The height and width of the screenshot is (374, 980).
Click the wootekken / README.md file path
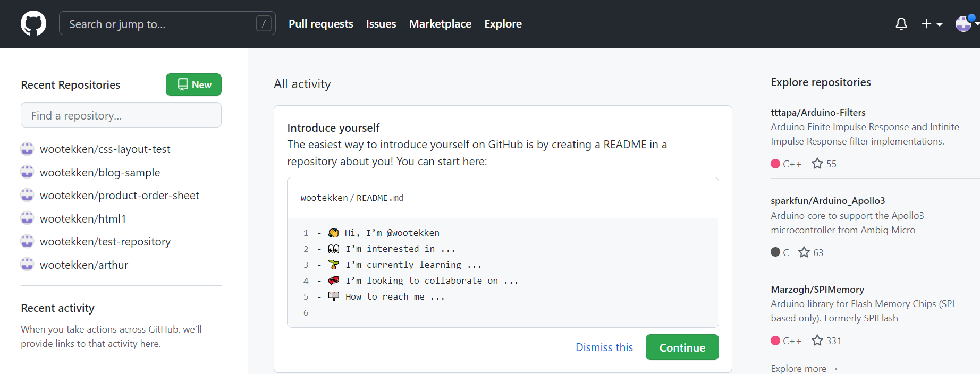pos(352,198)
